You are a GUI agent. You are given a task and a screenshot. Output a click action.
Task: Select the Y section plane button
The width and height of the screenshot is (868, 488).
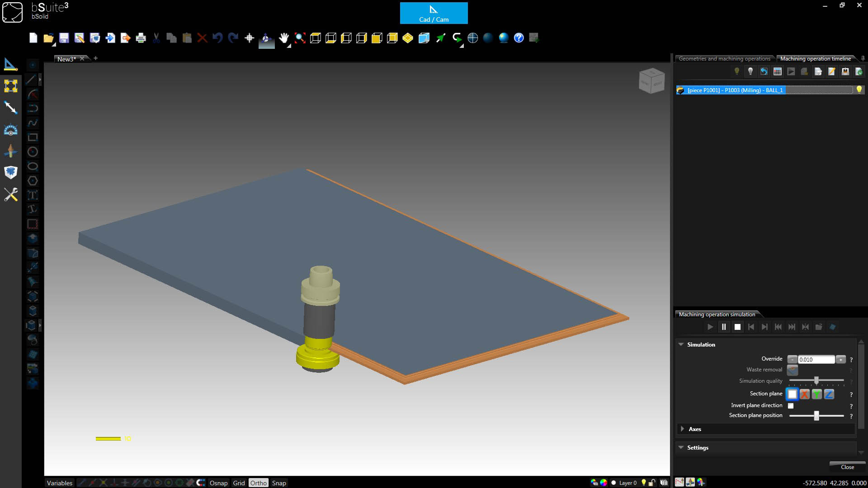pos(816,394)
